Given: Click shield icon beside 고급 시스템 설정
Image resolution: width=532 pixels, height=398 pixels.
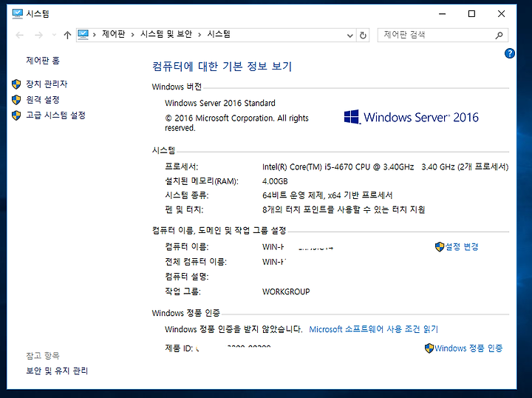Looking at the screenshot, I should [x=16, y=115].
